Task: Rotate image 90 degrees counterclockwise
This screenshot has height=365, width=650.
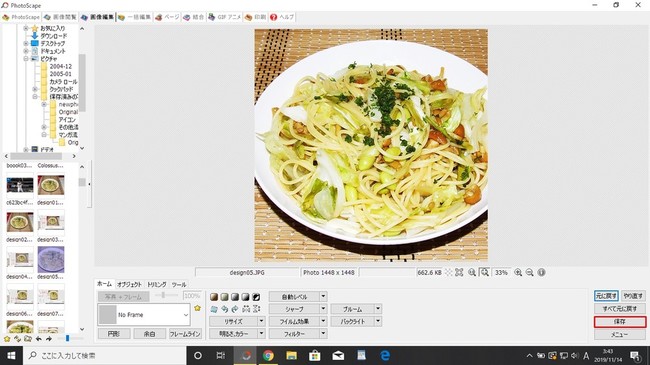Action: [x=225, y=309]
